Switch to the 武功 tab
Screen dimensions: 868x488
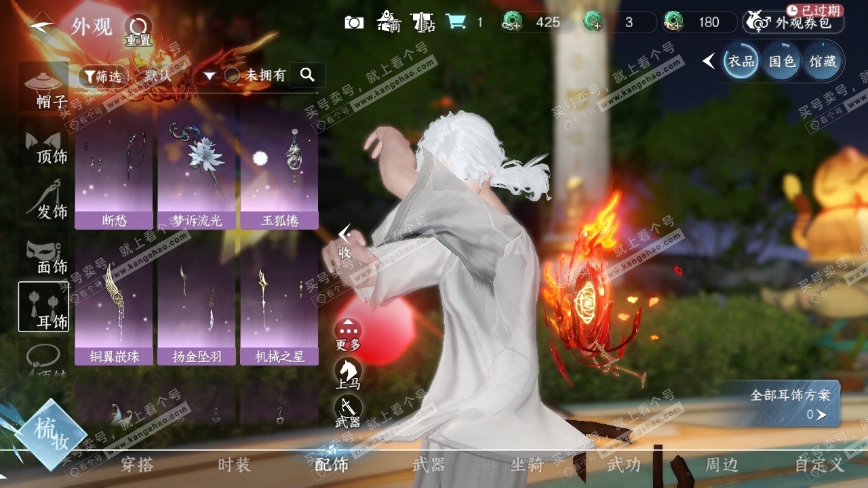pyautogui.click(x=623, y=464)
